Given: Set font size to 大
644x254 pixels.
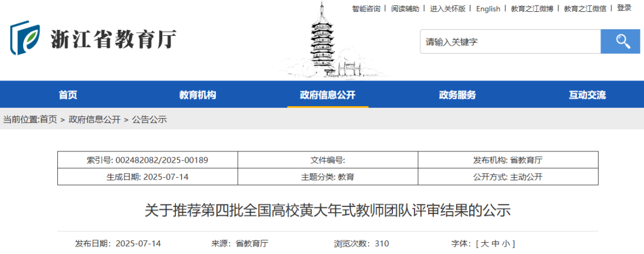Looking at the screenshot, I should click(x=485, y=244).
